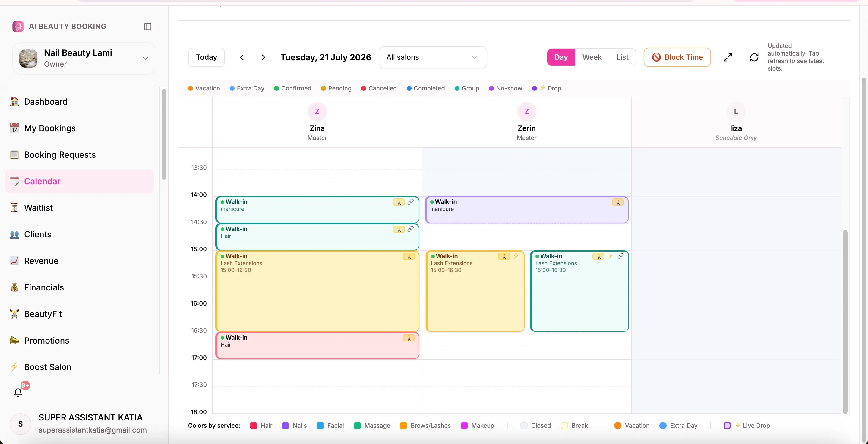Click the calendar vertical scrollbar
This screenshot has width=868, height=444.
[845, 322]
